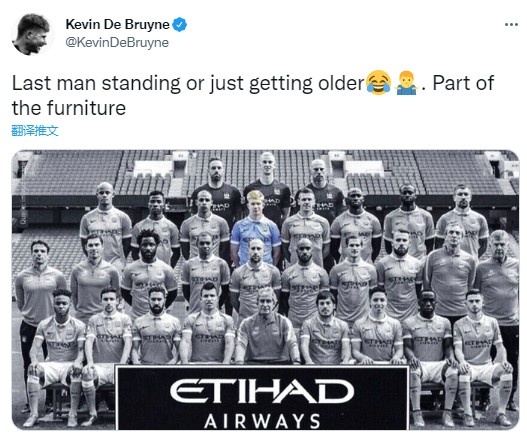Screen dimensions: 527x440
Task: Click the ETIHAD logo text on banner
Action: tap(262, 391)
